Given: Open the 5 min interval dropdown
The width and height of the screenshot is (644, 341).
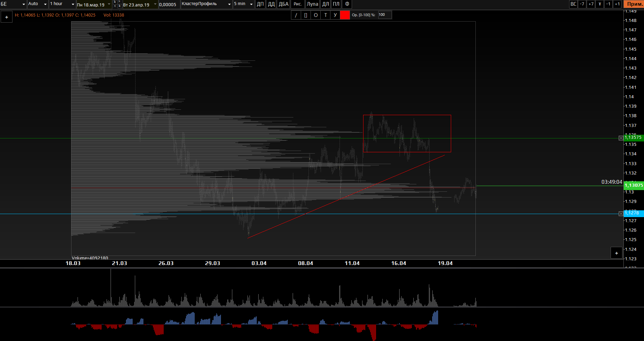Looking at the screenshot, I should (x=243, y=4).
